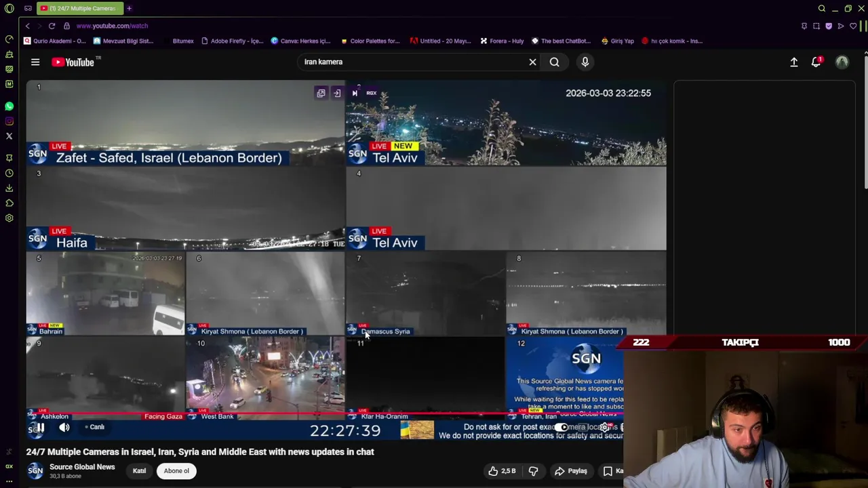Submit search with magnifier button
The width and height of the screenshot is (868, 488).
pos(555,62)
